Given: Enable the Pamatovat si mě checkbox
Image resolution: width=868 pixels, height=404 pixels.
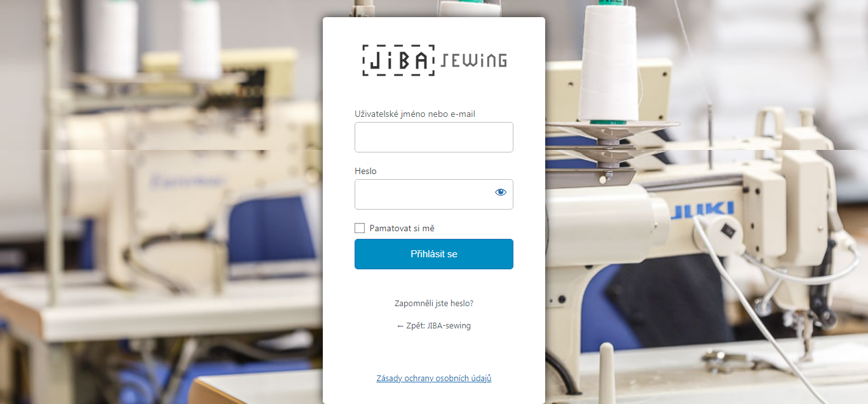Looking at the screenshot, I should [x=360, y=228].
